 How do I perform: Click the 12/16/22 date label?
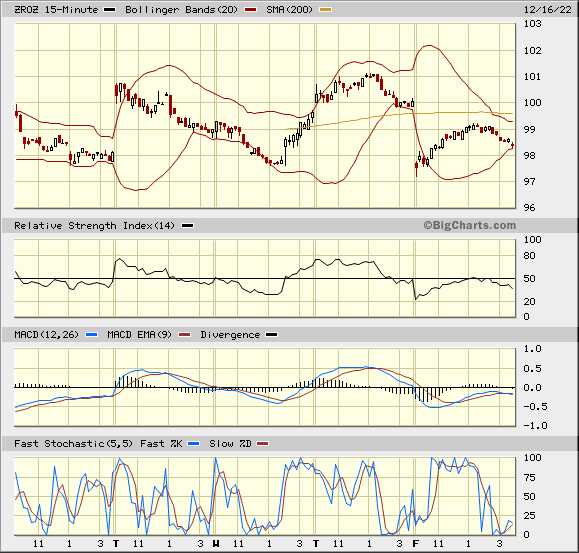(548, 10)
